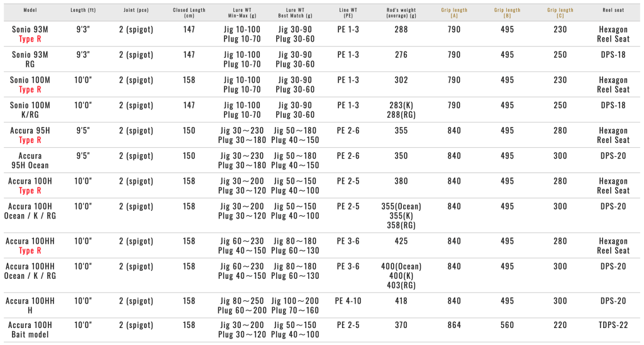Click the 418 rod weight value
This screenshot has width=644, height=345.
(x=401, y=301)
